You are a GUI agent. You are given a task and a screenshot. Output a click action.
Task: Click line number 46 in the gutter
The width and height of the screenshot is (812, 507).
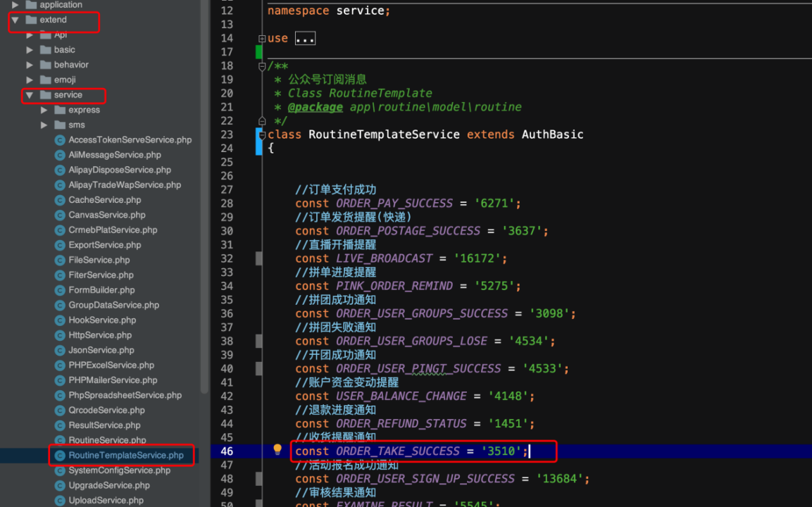point(227,451)
